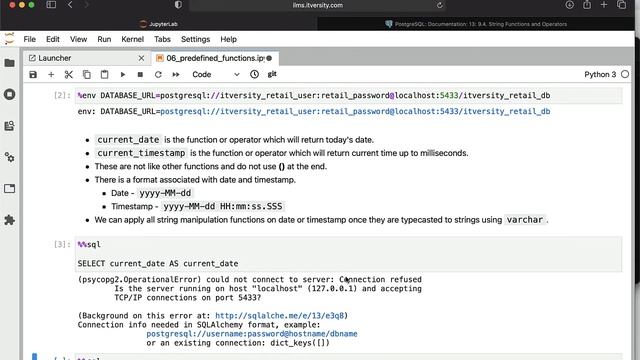Click the 'Connection refused' error message text
The width and height of the screenshot is (640, 360).
coord(380,280)
